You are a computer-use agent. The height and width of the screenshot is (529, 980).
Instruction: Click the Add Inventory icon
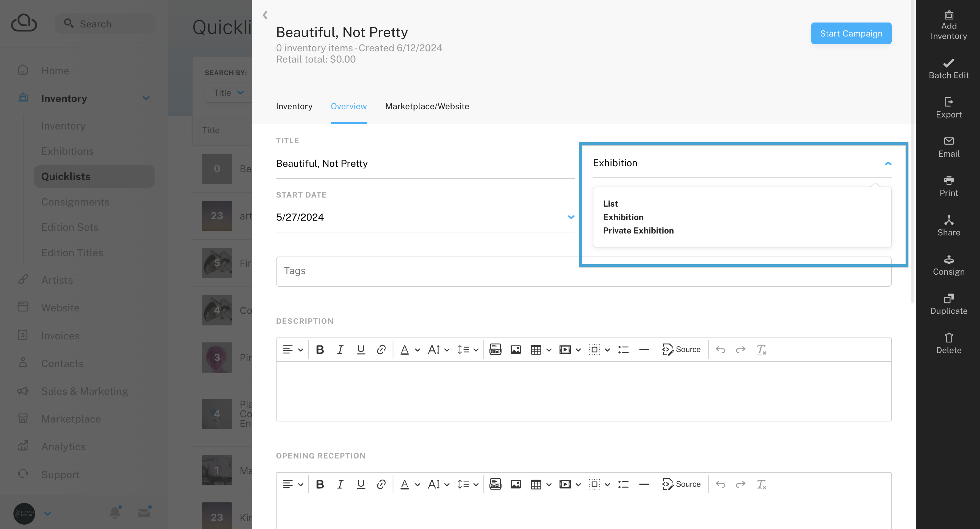pos(948,15)
